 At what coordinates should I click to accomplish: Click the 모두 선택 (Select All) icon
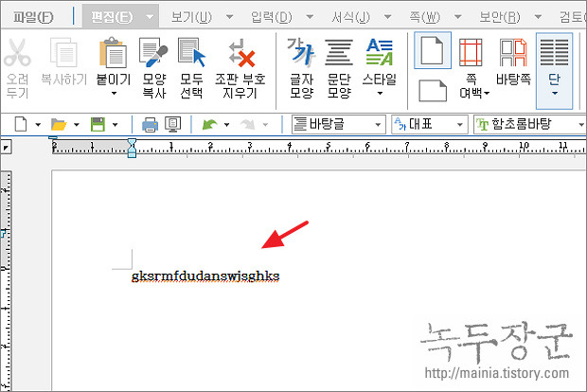pyautogui.click(x=191, y=53)
